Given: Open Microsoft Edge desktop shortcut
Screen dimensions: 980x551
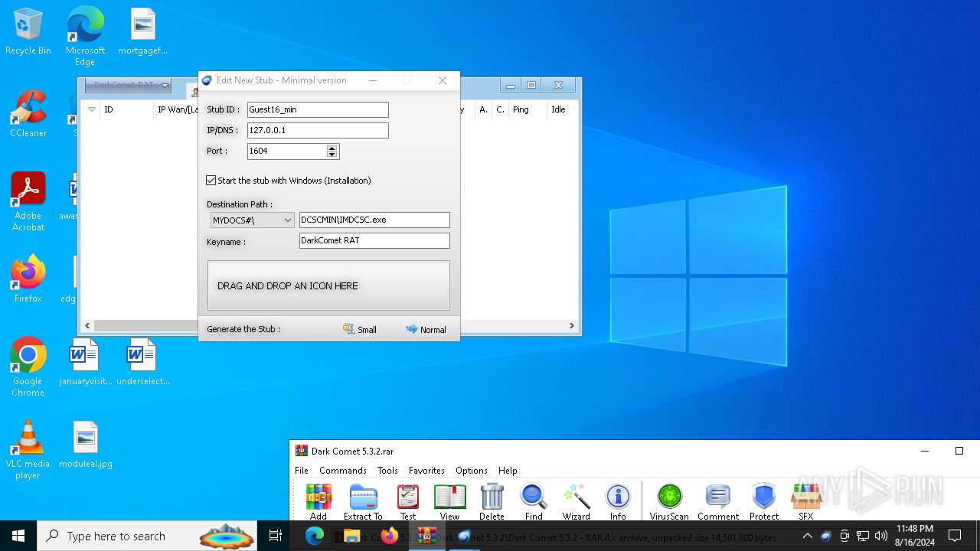Looking at the screenshot, I should click(85, 37).
